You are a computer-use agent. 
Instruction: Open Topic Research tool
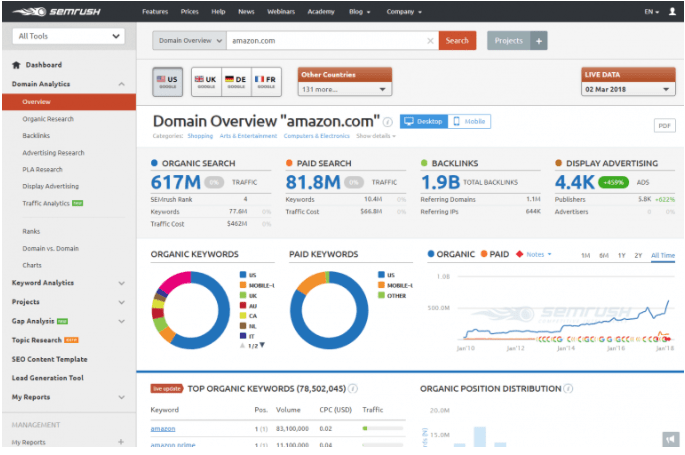(37, 340)
